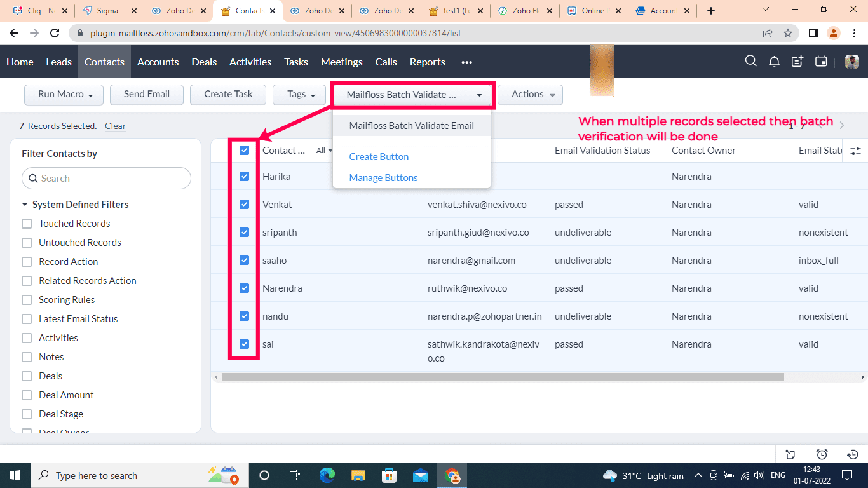Select Mailfloss Batch Validate Email menu item

pos(412,126)
